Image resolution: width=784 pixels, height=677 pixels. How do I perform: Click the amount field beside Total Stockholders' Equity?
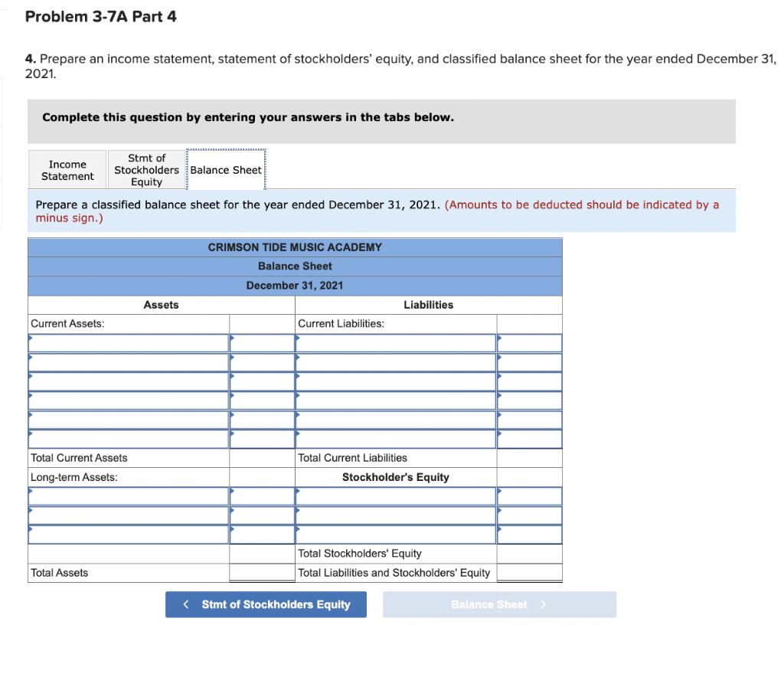coord(529,553)
